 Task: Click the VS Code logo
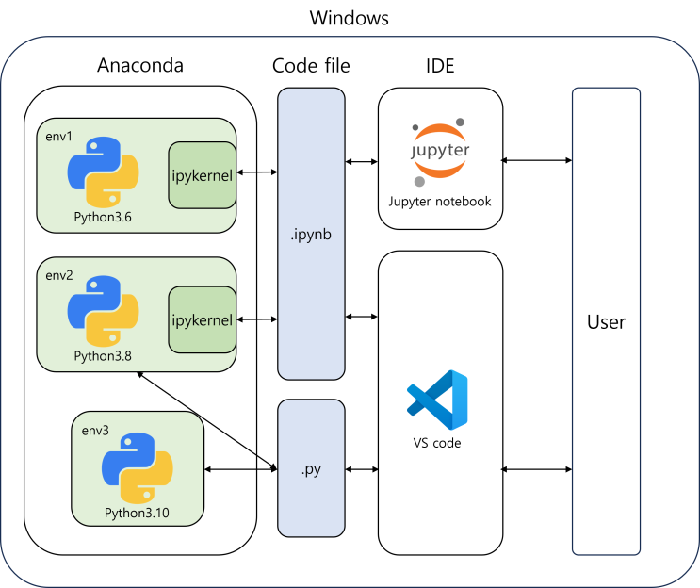click(437, 400)
